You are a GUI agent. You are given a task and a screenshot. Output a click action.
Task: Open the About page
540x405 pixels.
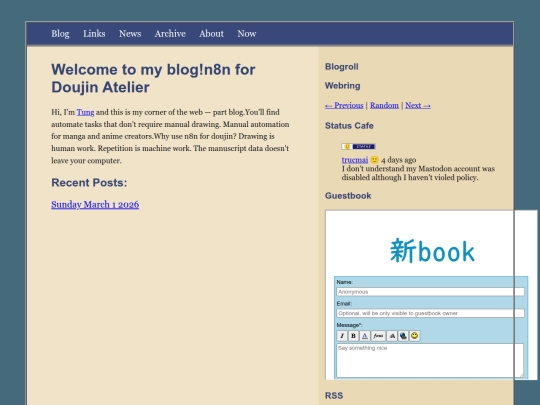(211, 34)
